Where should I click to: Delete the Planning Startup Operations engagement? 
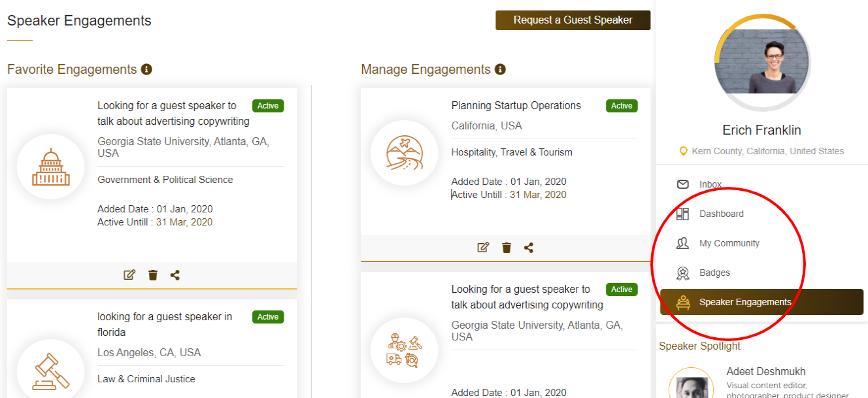pyautogui.click(x=507, y=248)
